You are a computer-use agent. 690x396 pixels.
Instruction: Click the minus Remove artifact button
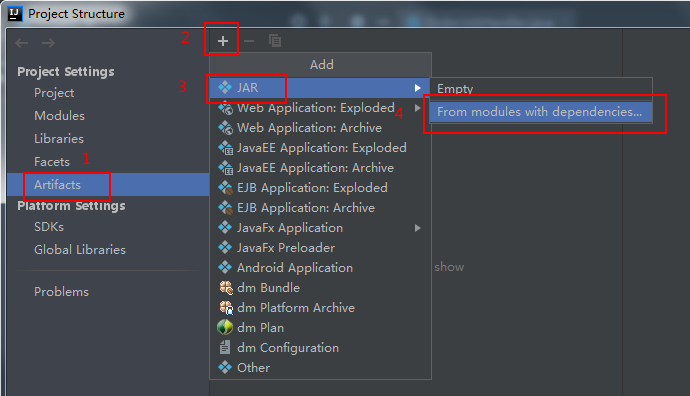click(249, 41)
